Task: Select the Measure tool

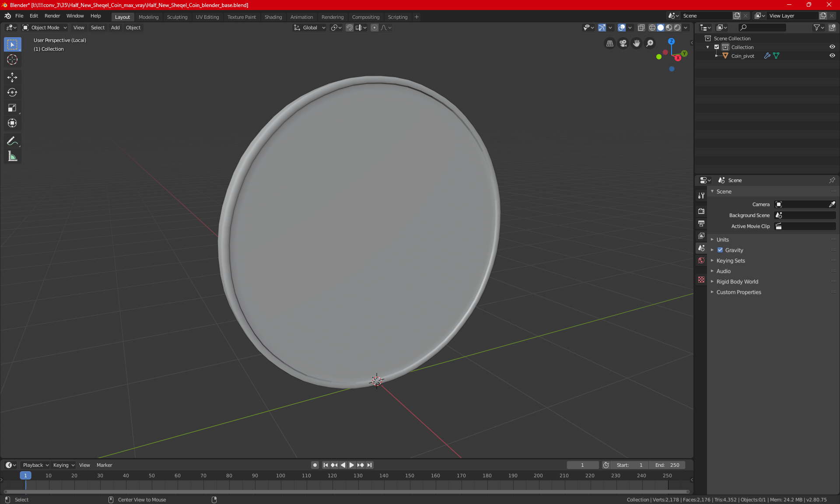Action: (12, 156)
